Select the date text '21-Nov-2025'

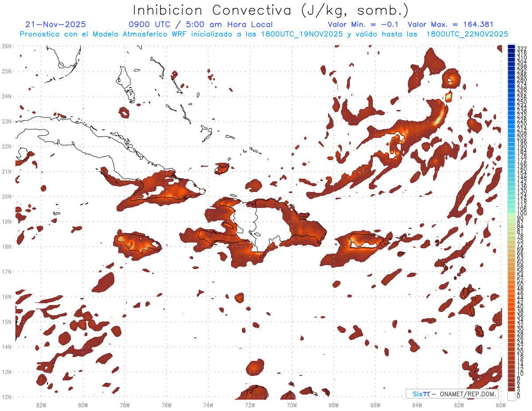(56, 24)
